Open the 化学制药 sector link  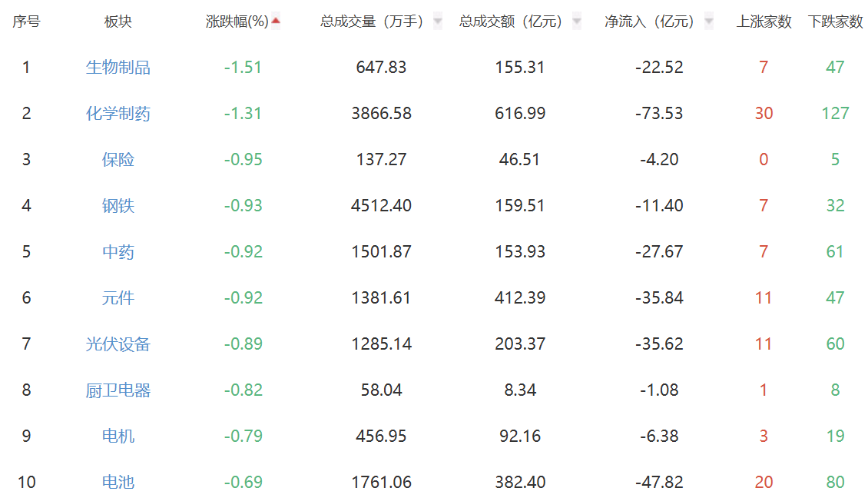coord(118,113)
